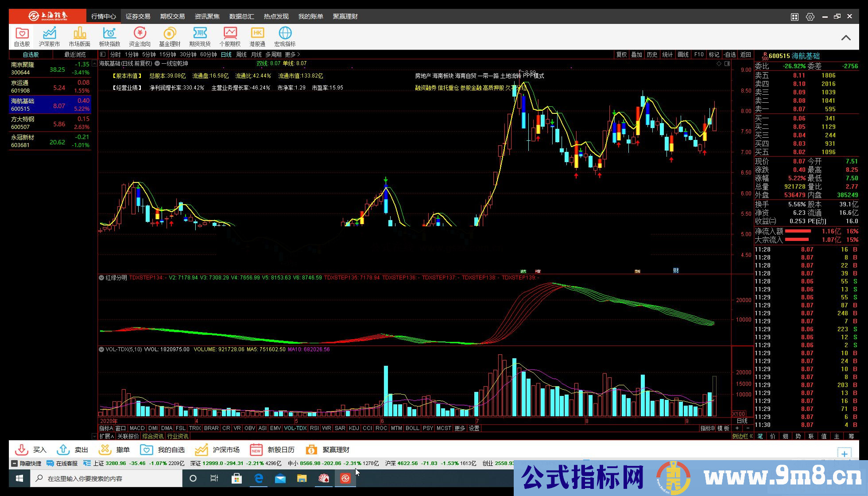The height and width of the screenshot is (496, 868).
Task: Click the Windows Start button
Action: (19, 478)
